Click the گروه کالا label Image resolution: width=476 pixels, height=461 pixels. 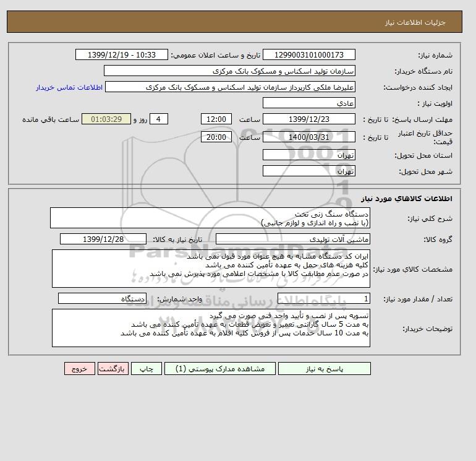click(438, 239)
